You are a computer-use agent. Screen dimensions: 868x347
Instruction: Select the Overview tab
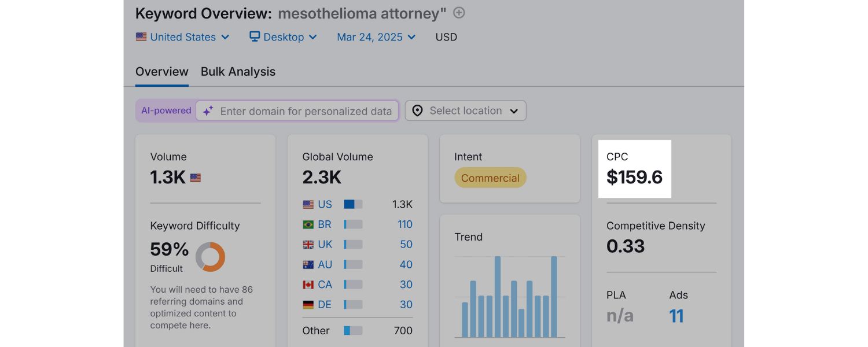pos(162,72)
